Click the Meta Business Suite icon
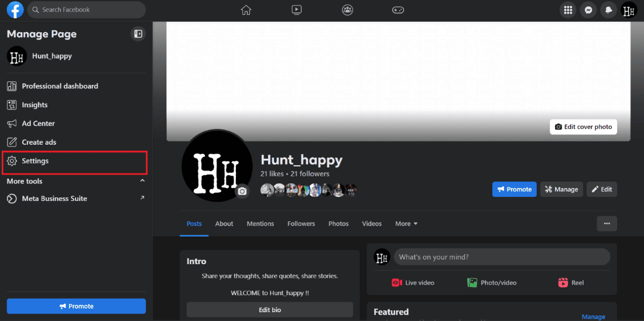 (x=12, y=199)
